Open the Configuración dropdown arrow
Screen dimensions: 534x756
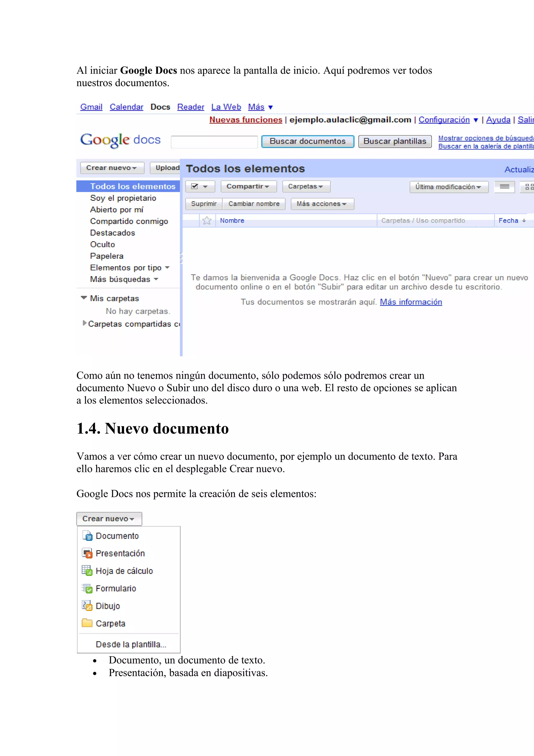475,120
